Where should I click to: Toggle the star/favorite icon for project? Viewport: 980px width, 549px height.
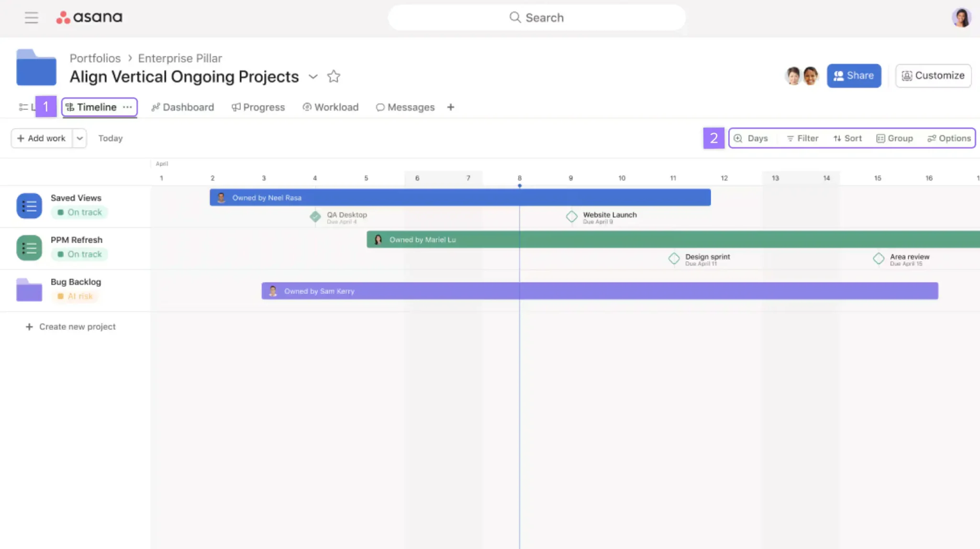tap(334, 76)
